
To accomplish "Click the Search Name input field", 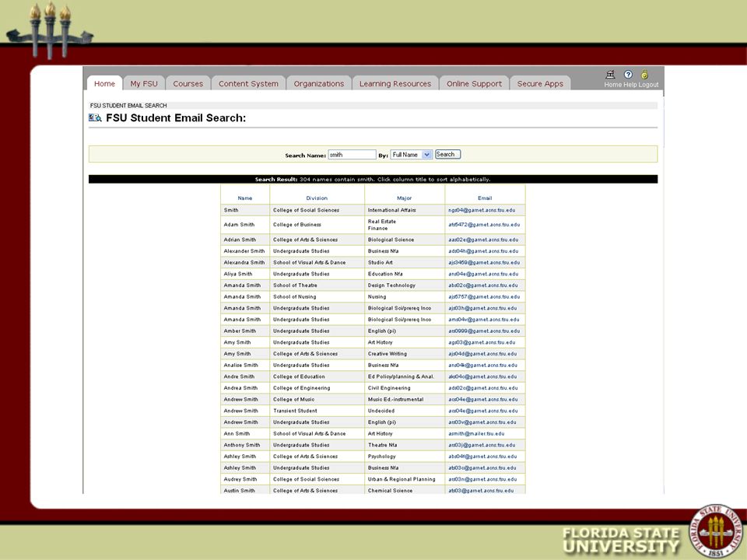I will coord(352,155).
